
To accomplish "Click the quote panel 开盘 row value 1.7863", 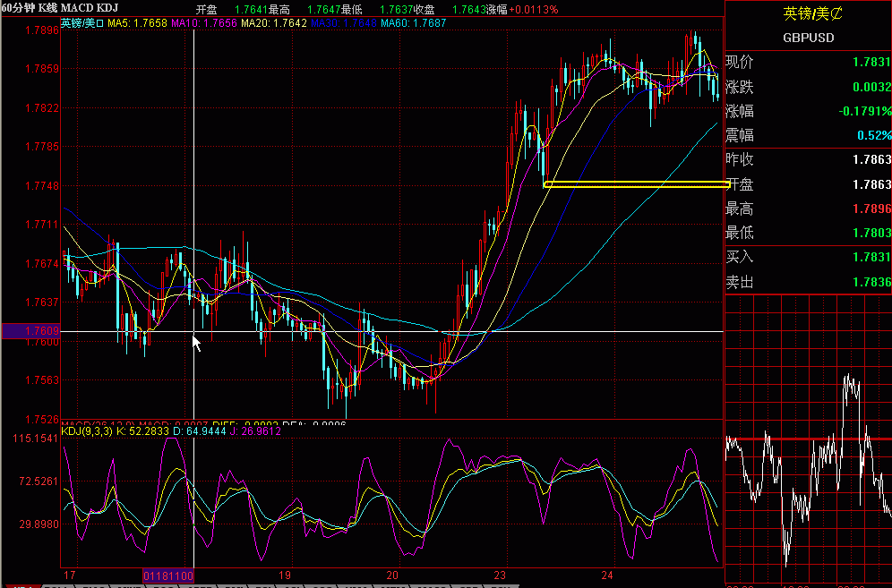I will (x=871, y=185).
